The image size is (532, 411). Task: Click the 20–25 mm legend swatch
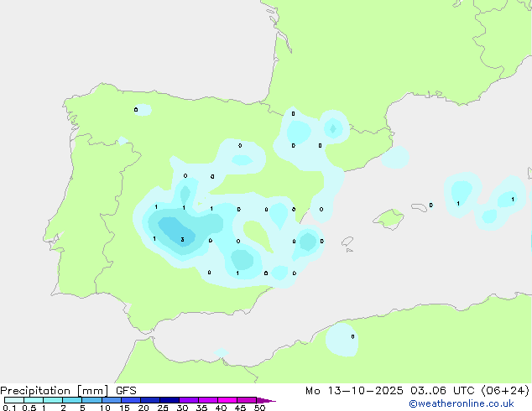click(150, 400)
